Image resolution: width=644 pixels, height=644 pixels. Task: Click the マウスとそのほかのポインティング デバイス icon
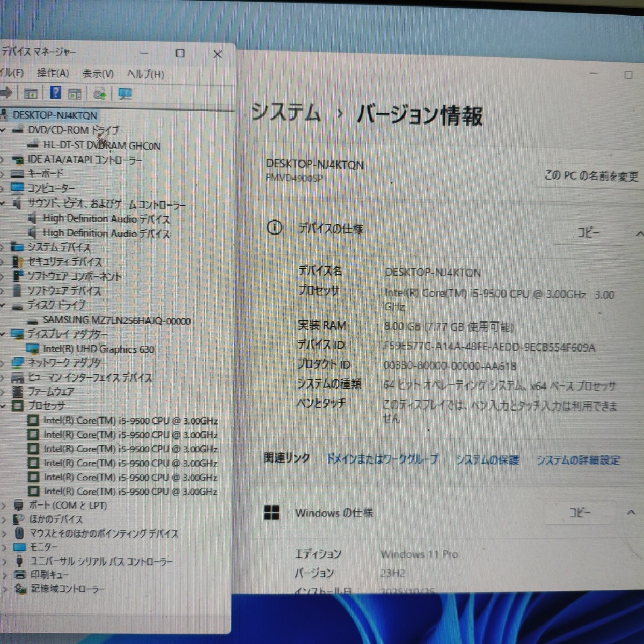coord(19,533)
